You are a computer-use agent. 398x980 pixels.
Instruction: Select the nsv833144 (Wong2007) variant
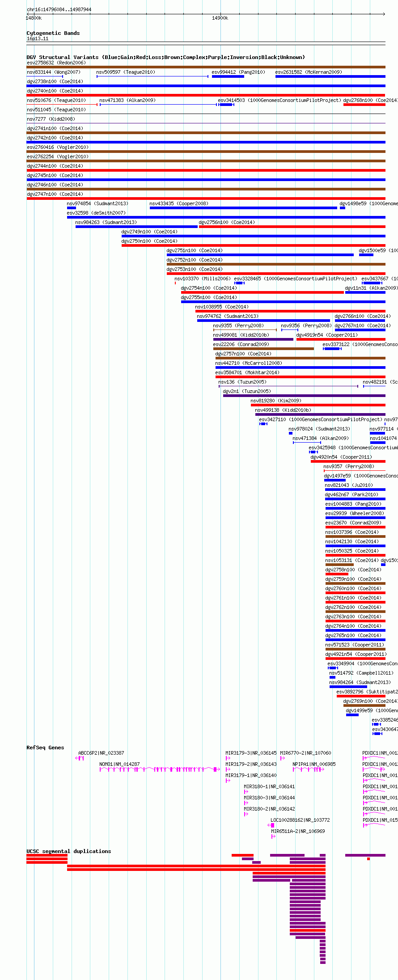(45, 76)
